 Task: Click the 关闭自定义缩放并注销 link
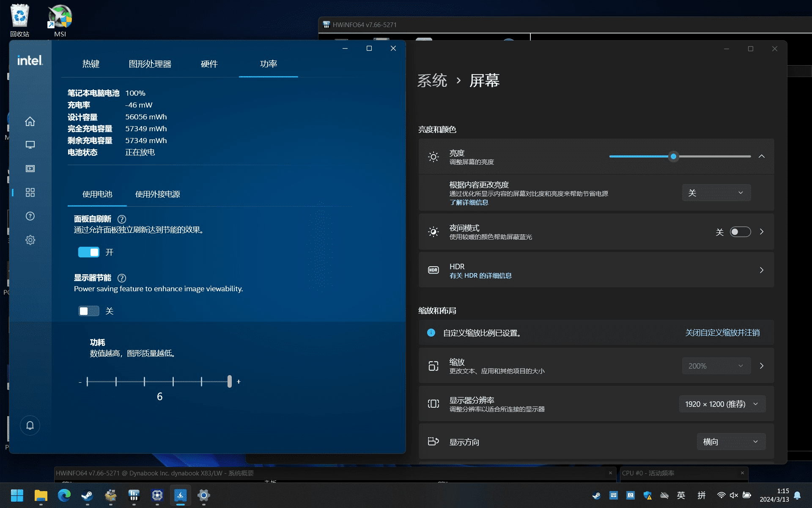point(722,333)
